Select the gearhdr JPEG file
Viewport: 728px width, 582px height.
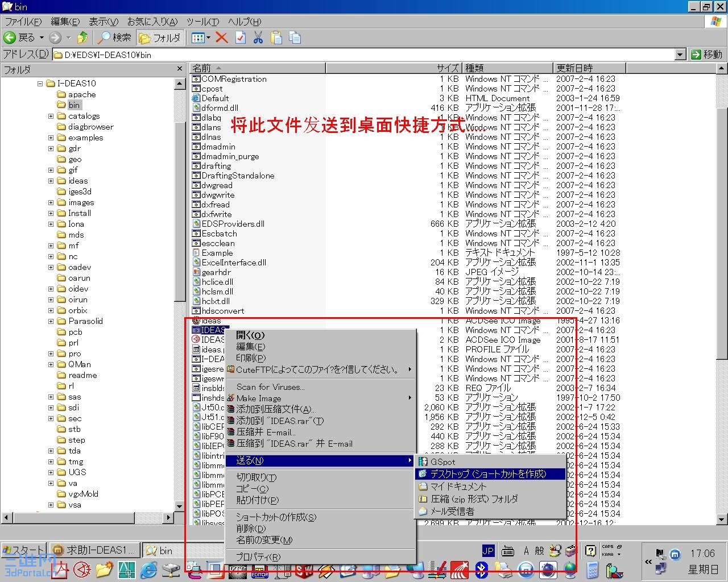click(216, 272)
